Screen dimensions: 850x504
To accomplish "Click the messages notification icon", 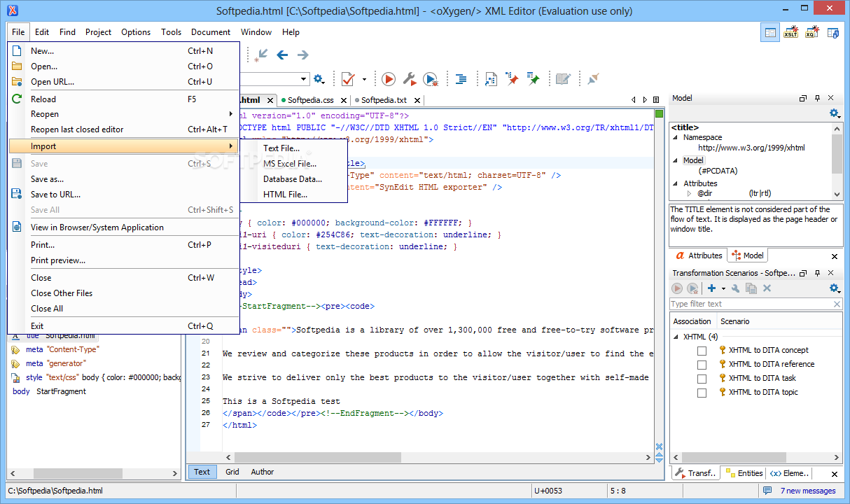I will pyautogui.click(x=767, y=491).
